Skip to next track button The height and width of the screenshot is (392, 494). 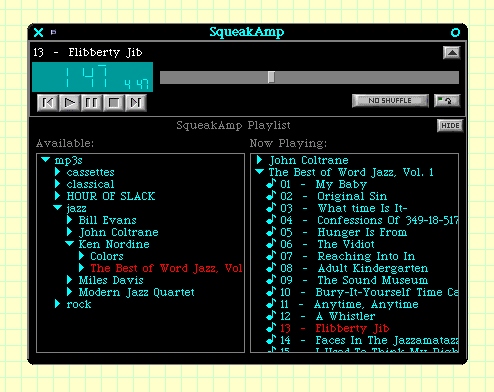135,103
